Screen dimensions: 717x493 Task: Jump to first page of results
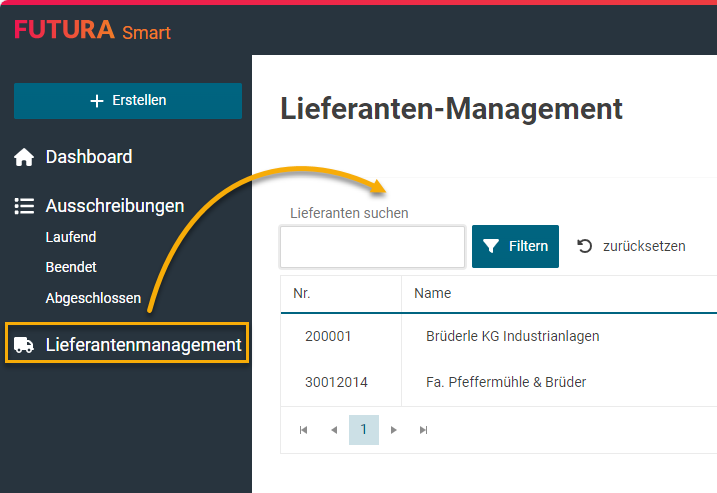click(304, 430)
